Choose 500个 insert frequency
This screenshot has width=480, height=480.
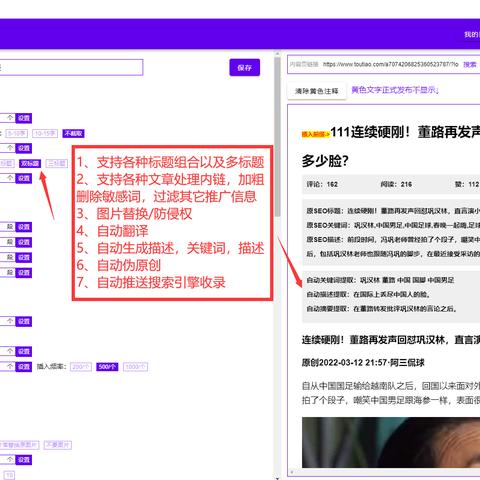tap(107, 367)
